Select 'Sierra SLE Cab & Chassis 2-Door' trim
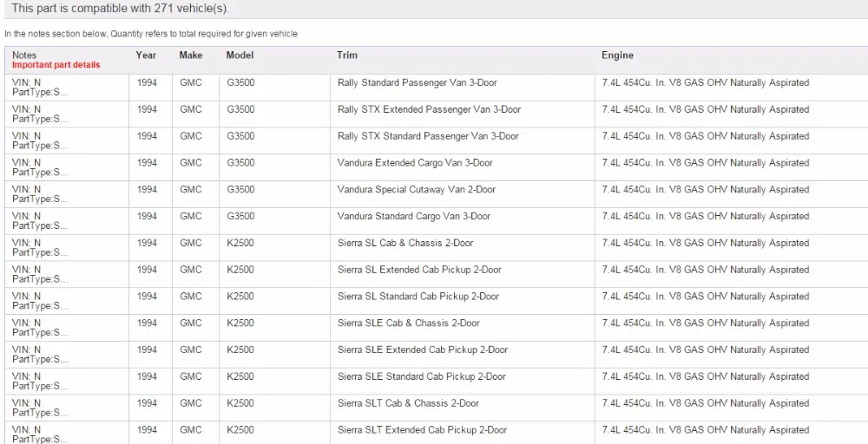 409,323
